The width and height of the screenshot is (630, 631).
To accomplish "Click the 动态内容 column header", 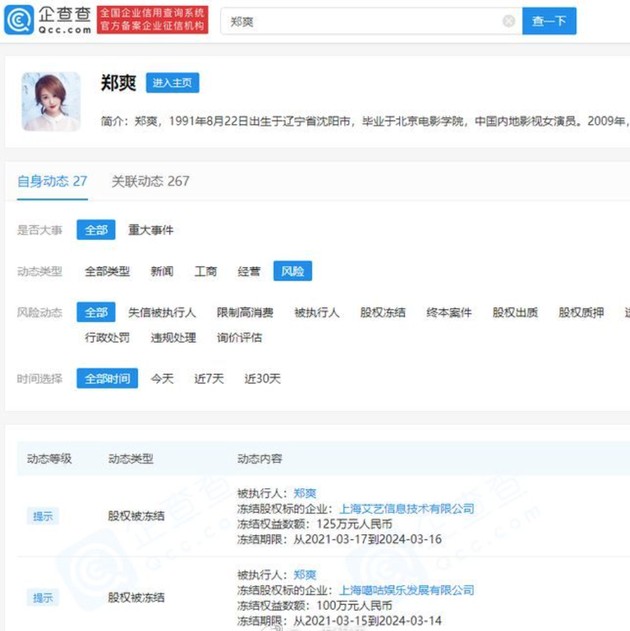I will click(259, 459).
